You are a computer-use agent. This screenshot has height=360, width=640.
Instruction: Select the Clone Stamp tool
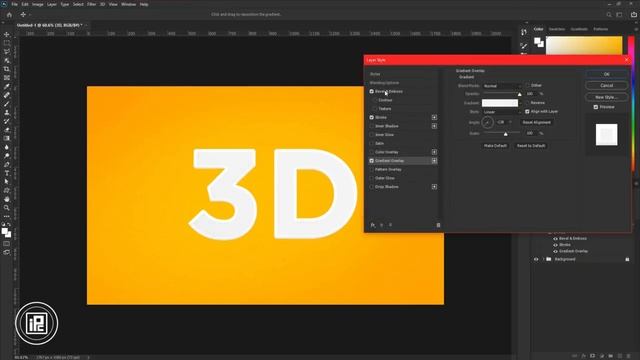coord(7,112)
